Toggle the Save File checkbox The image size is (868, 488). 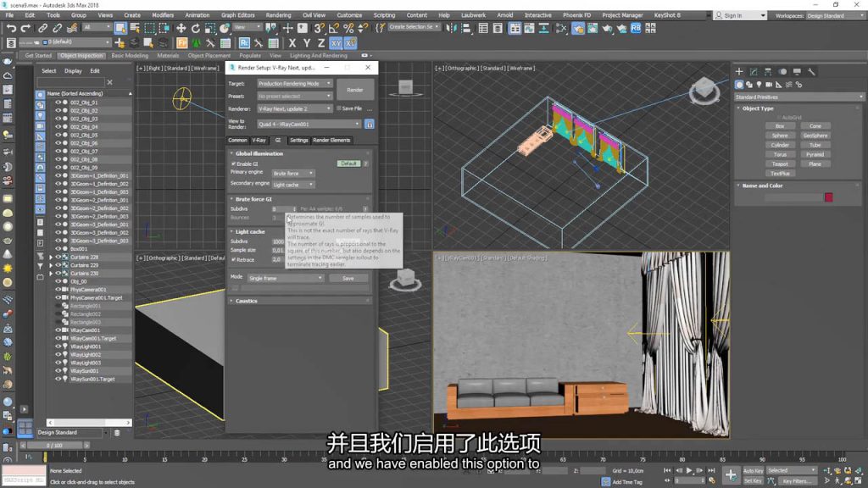339,108
